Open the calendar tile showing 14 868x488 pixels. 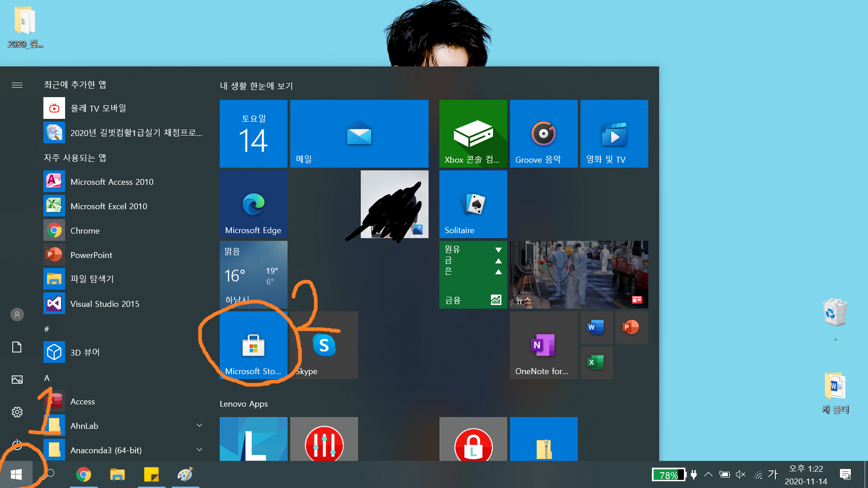point(254,134)
